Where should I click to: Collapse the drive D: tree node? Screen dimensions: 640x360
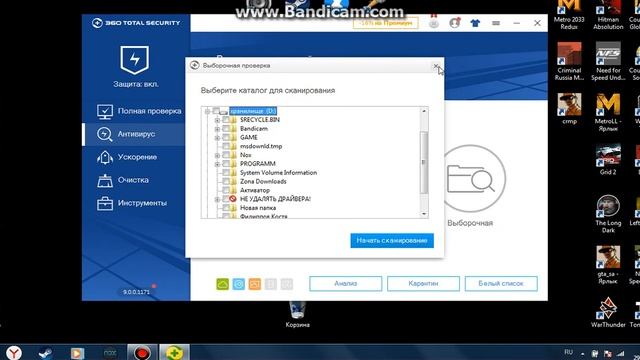tap(207, 111)
